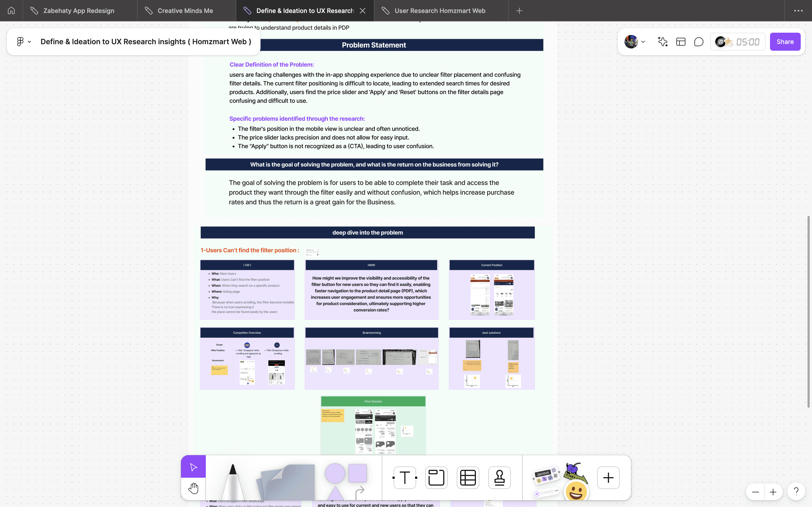Switch to User Research Homzmart Web tab

pos(440,11)
